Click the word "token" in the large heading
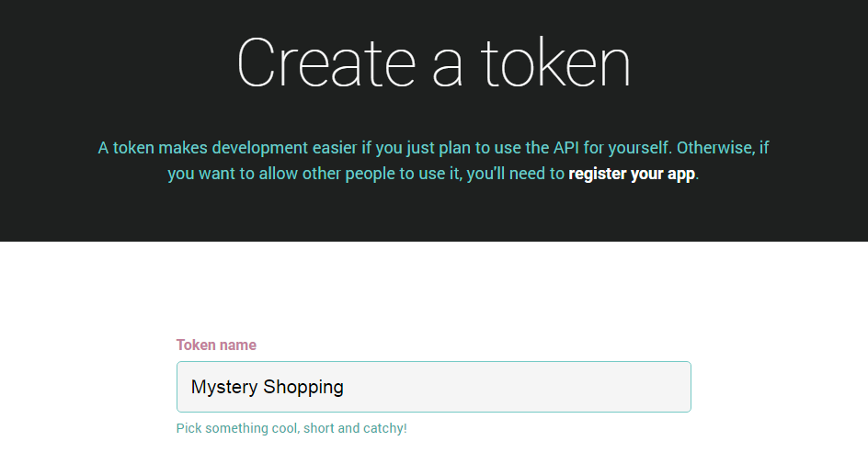868x464 pixels. 555,63
